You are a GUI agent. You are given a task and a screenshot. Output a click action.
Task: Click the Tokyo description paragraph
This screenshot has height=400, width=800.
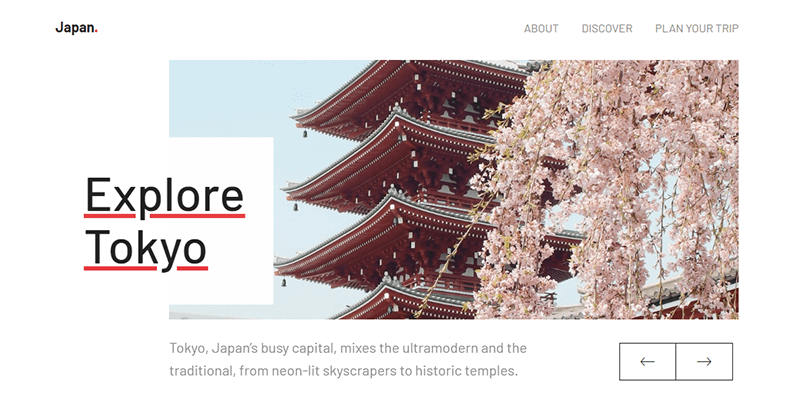click(x=347, y=360)
